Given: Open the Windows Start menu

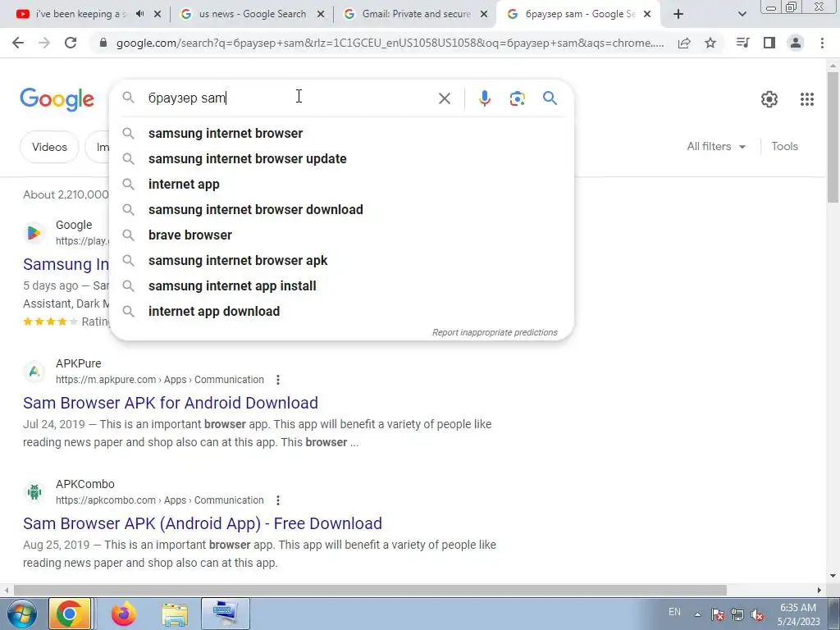Looking at the screenshot, I should pyautogui.click(x=21, y=614).
